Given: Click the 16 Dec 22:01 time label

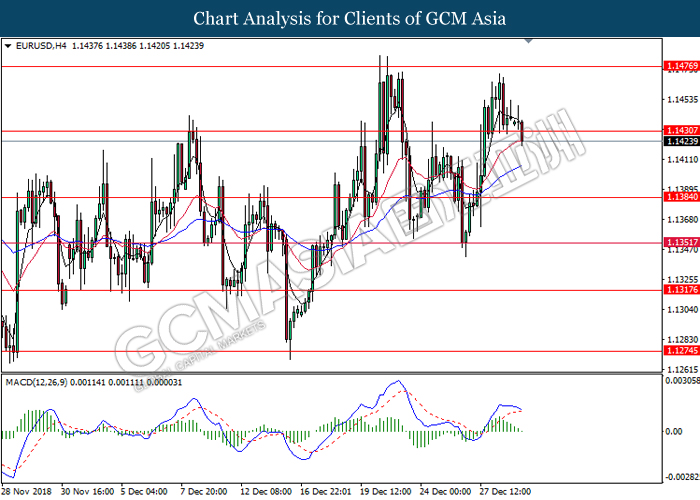Looking at the screenshot, I should pyautogui.click(x=325, y=492).
